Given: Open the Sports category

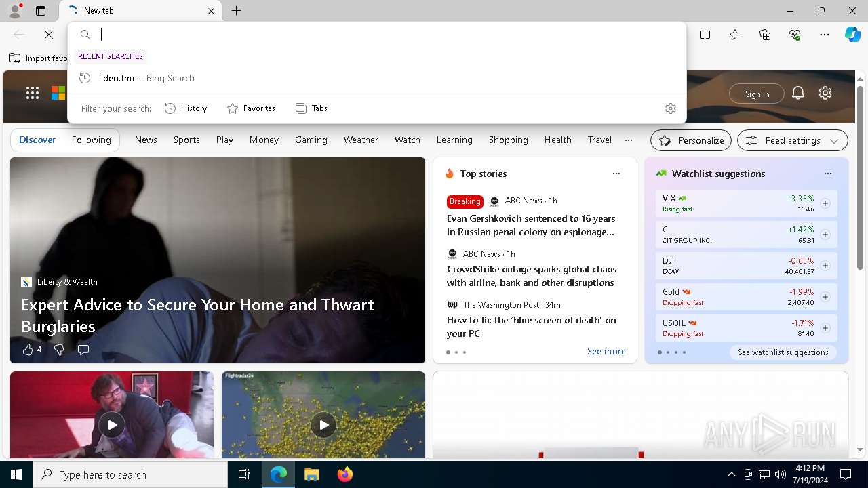Looking at the screenshot, I should click(x=186, y=140).
